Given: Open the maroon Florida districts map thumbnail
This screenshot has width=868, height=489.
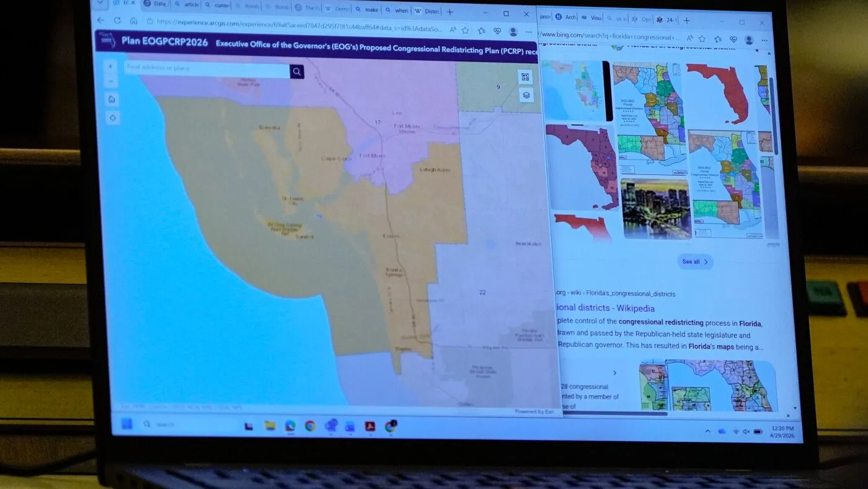Looking at the screenshot, I should [x=582, y=168].
